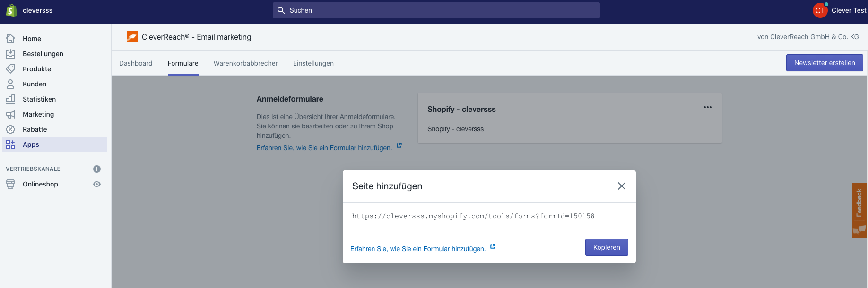Screen dimensions: 868x288
Task: Click the Produkte tag icon
Action: coord(10,69)
